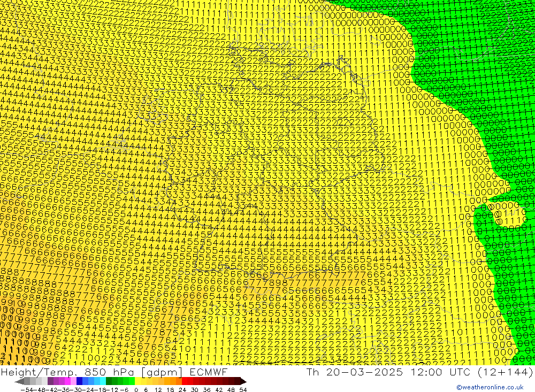The height and width of the screenshot is (392, 535).
Task: Click the gray left arrow end of color scale
Action: [19, 381]
